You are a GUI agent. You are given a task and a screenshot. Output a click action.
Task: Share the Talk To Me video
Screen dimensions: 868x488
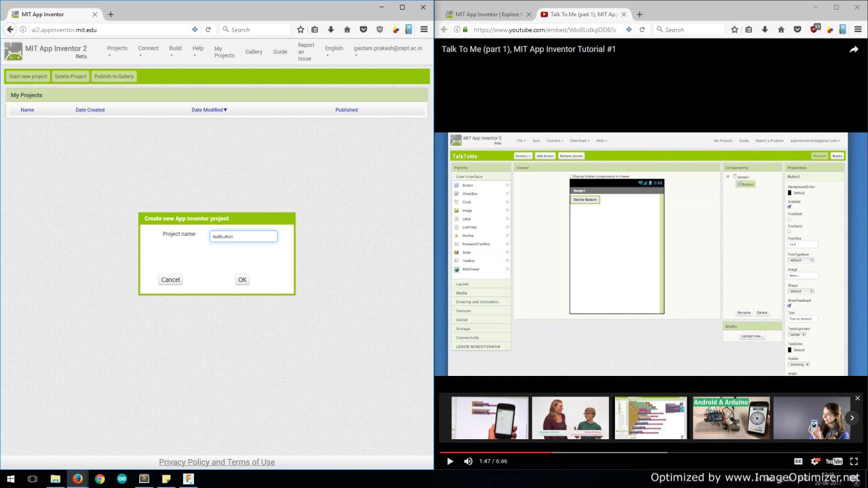(x=854, y=49)
